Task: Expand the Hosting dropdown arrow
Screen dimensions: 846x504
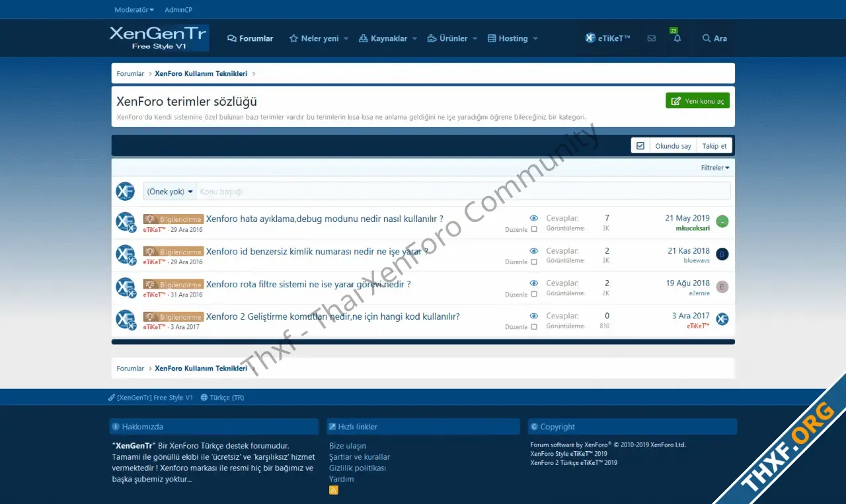Action: pos(535,39)
